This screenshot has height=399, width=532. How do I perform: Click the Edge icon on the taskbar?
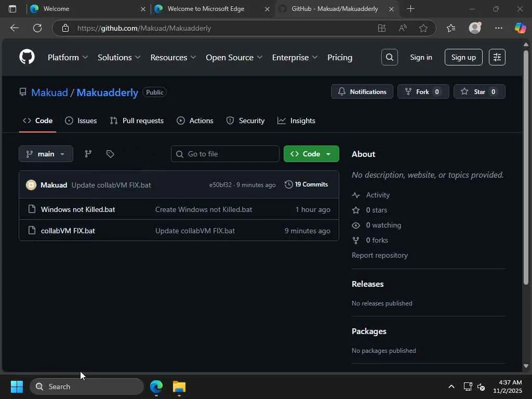click(156, 387)
